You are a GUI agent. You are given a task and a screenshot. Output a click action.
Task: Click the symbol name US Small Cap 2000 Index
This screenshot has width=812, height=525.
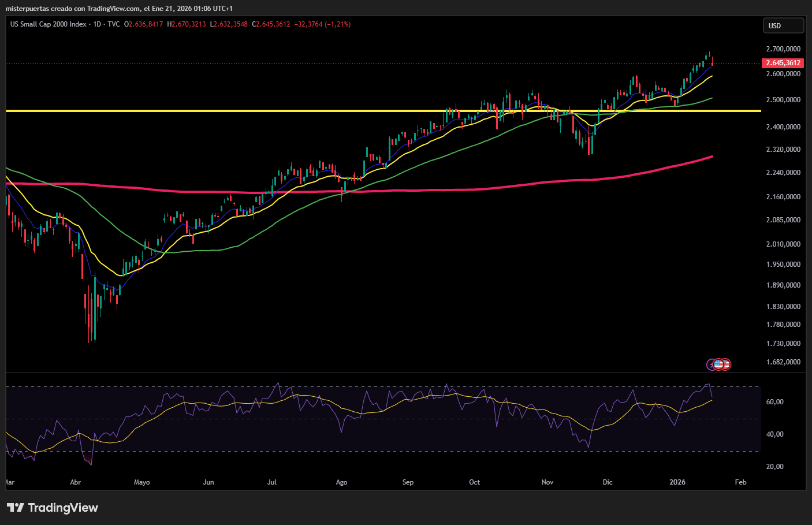coord(49,24)
